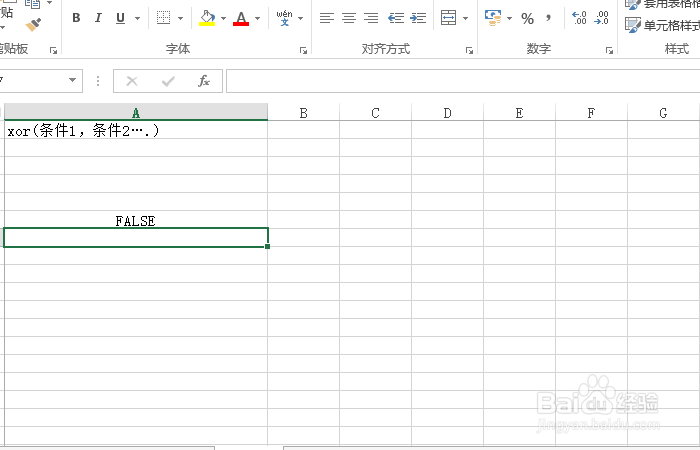Apply percent style
Viewport: 700px width, 450px height.
point(528,19)
